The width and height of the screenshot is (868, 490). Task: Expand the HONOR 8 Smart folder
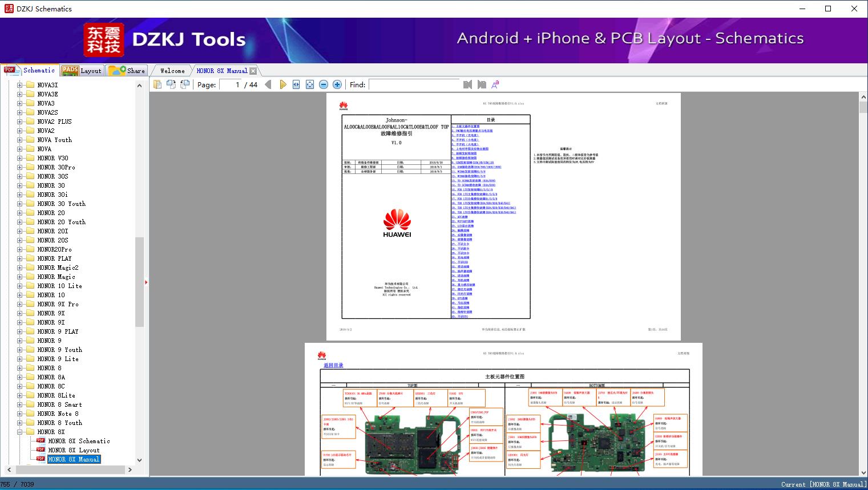tap(20, 404)
